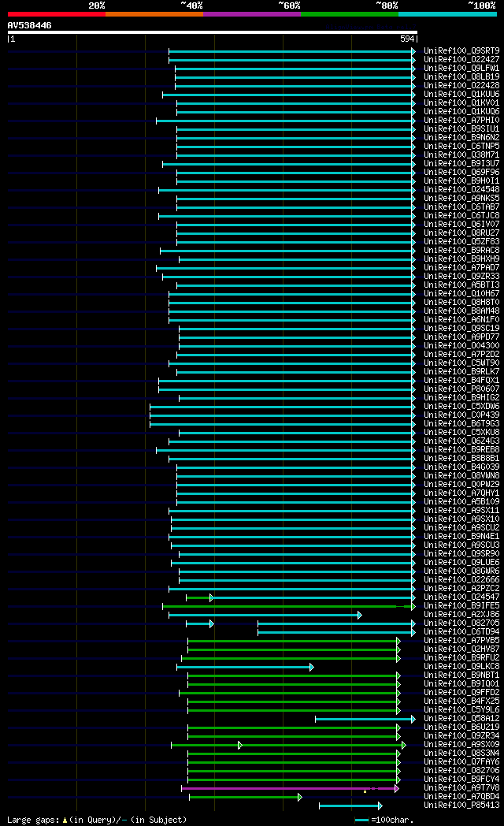This screenshot has height=826, width=504.
Task: Select hit label UniRef100_C5WT90
Action: click(x=462, y=363)
